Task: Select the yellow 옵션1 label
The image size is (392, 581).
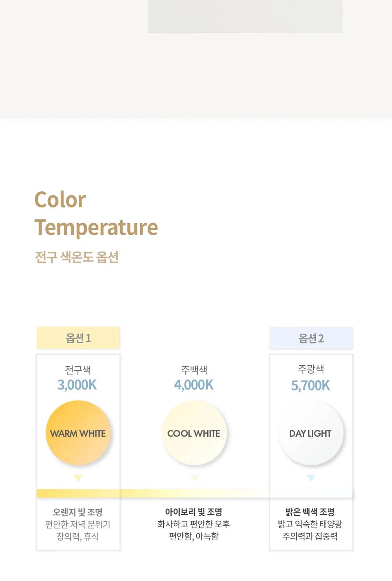Action: pos(78,338)
